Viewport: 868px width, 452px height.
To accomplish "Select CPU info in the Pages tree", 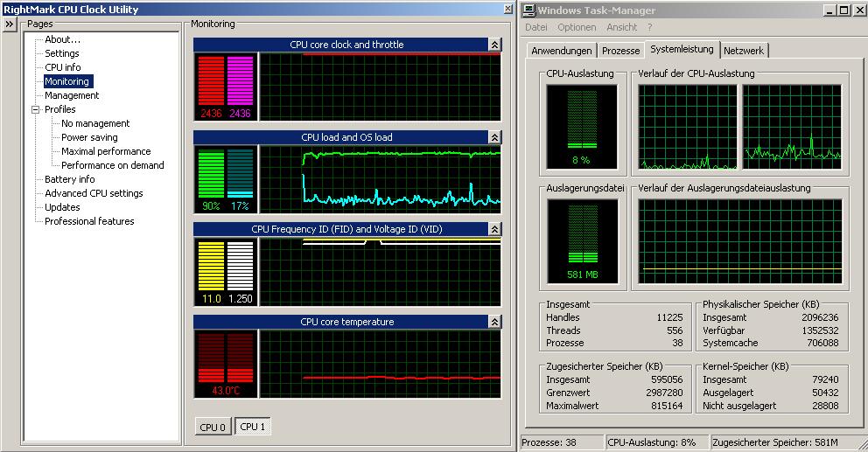I will point(62,67).
